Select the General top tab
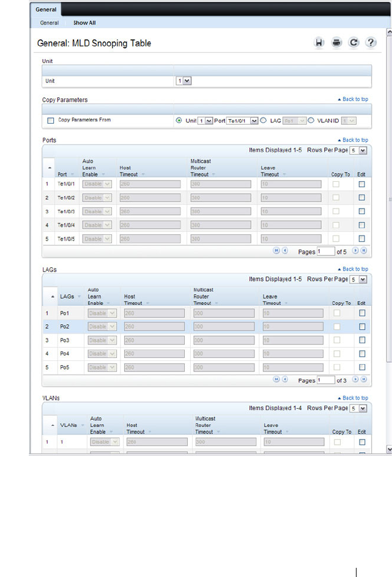This screenshot has width=392, height=577. 46,10
